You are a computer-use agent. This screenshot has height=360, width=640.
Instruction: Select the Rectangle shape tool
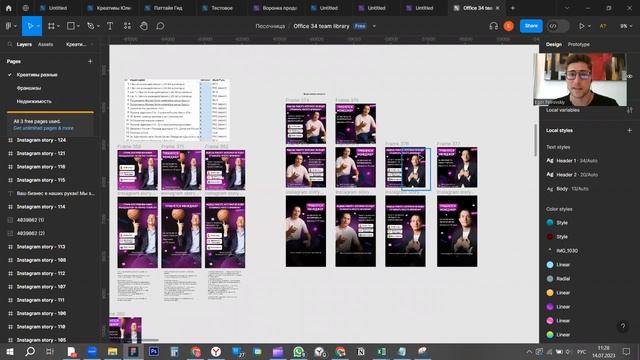[x=71, y=26]
